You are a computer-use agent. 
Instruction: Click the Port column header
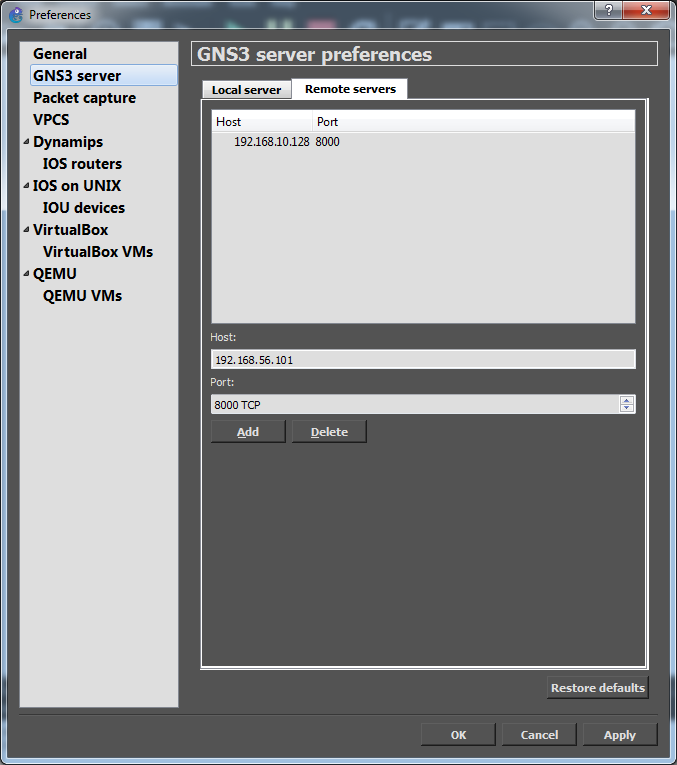click(x=473, y=121)
